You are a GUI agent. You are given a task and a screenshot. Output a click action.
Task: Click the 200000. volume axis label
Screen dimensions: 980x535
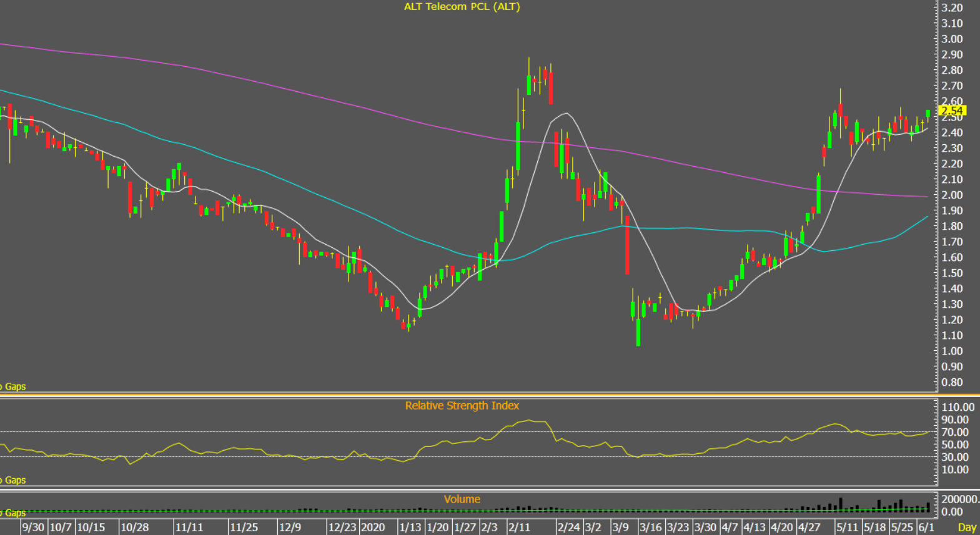tap(961, 499)
